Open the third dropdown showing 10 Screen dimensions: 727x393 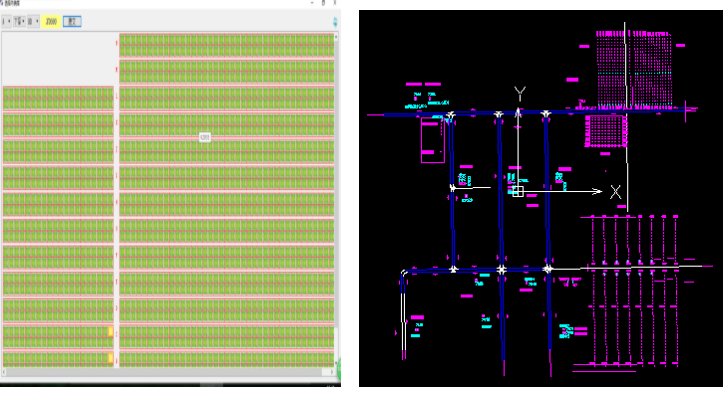click(33, 22)
